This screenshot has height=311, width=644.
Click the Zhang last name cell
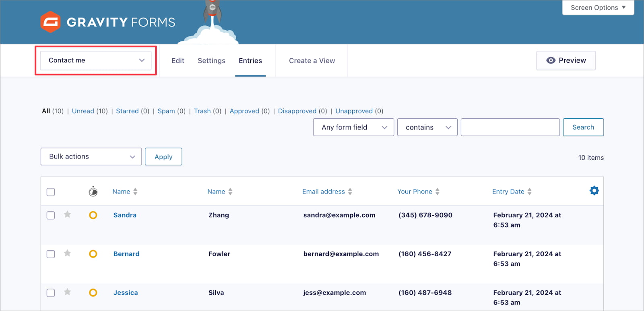(219, 215)
